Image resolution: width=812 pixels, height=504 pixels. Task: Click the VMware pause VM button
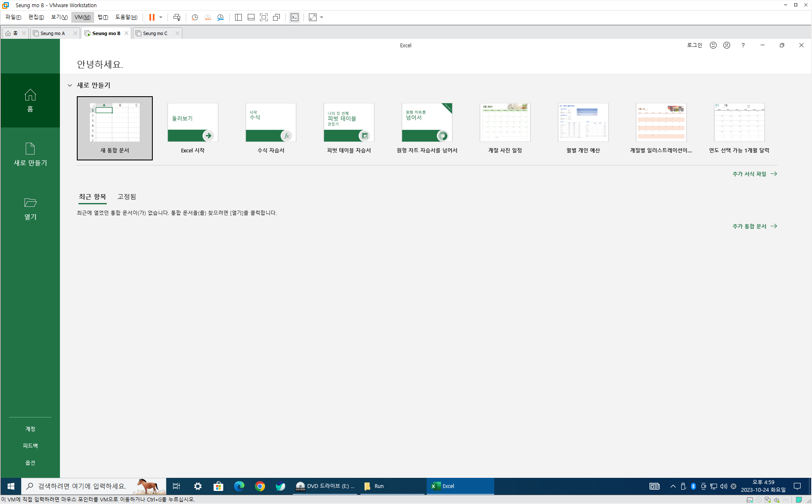point(152,17)
